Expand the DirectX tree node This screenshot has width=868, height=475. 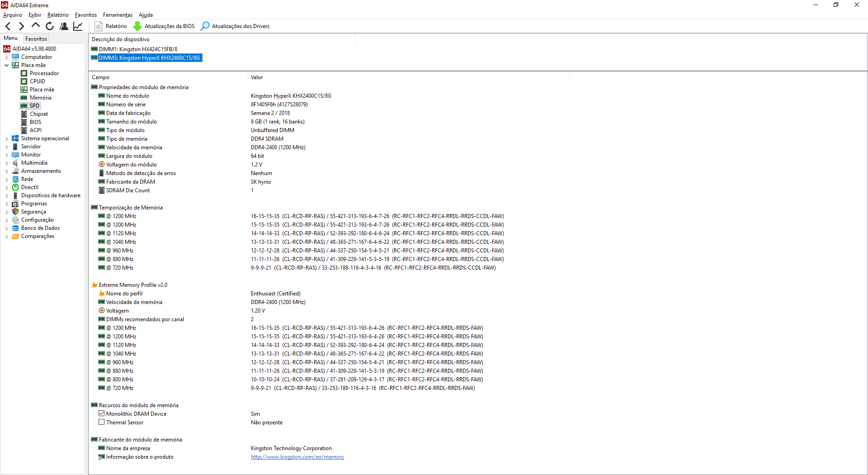[6, 187]
